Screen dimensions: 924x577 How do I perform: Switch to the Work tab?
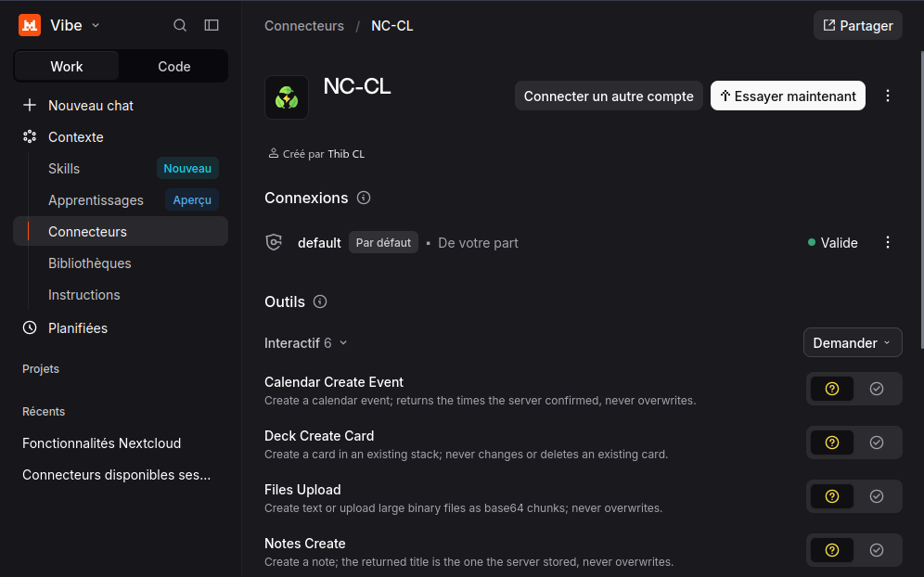(x=67, y=66)
